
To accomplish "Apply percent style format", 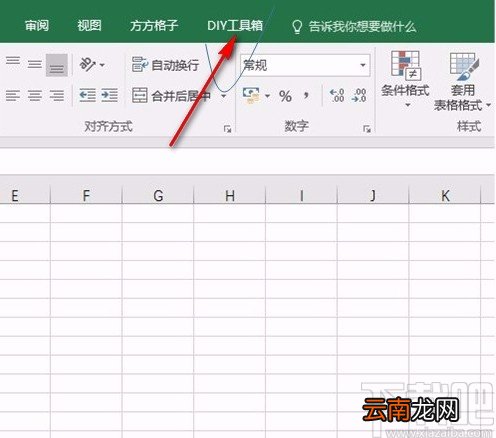I will [x=285, y=96].
